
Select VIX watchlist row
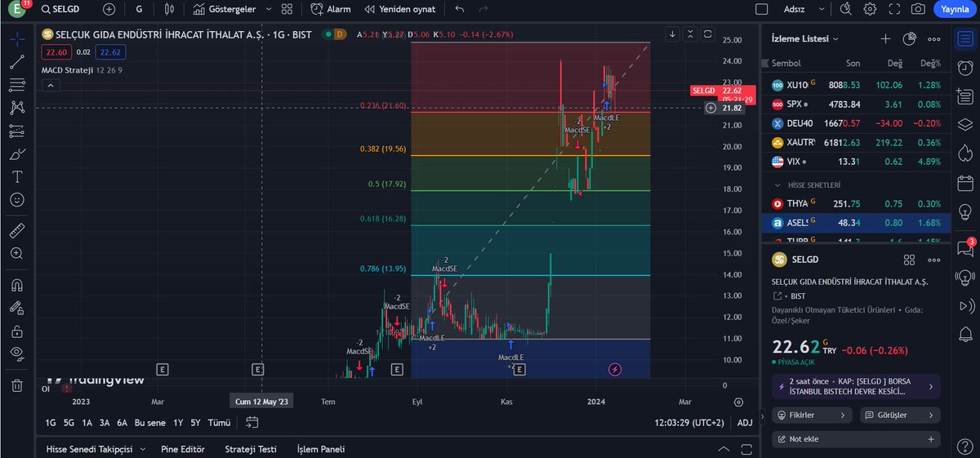[856, 162]
